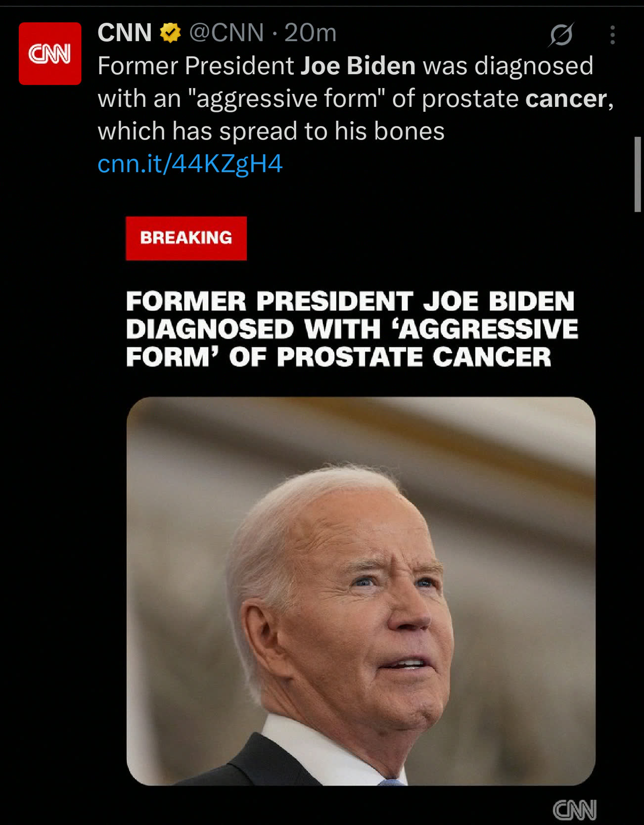Screen dimensions: 644x825
Task: Click "Former President" at start of tweet text
Action: click(196, 66)
